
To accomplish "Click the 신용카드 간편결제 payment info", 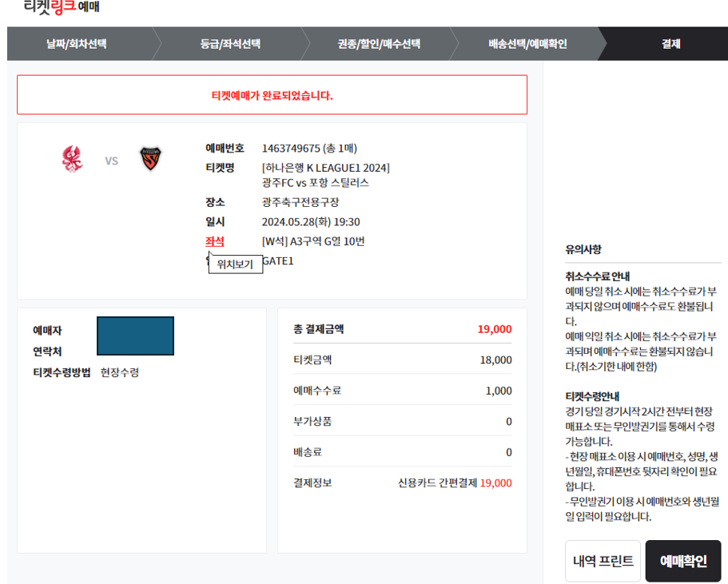I will click(455, 483).
